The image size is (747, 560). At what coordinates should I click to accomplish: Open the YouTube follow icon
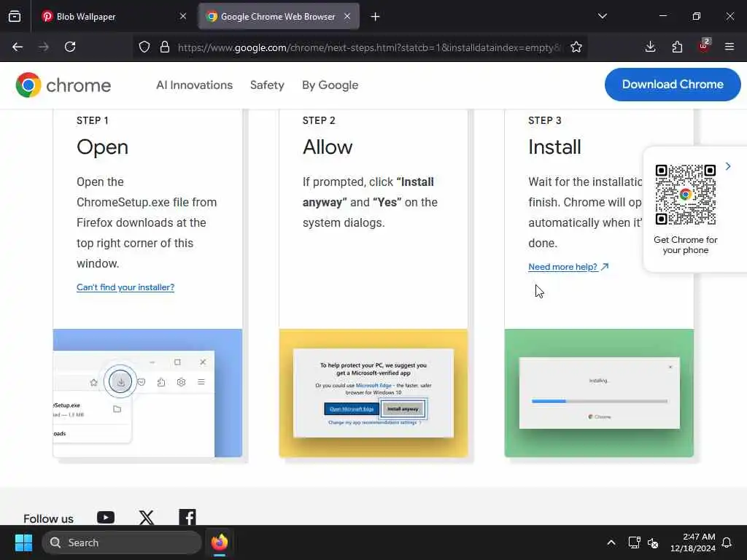click(x=106, y=518)
